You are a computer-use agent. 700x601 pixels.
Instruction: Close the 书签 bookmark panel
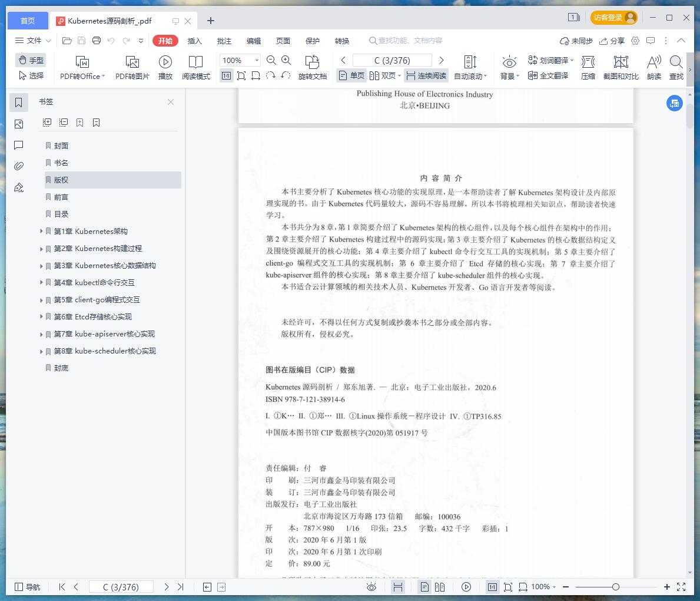pos(171,102)
